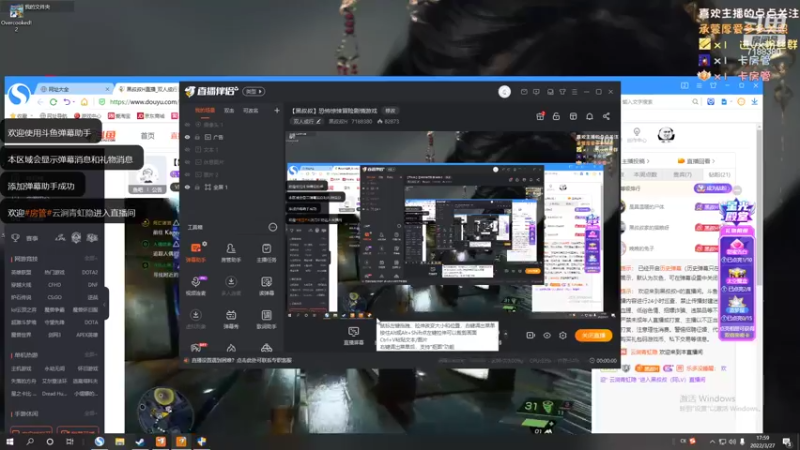Toggle visibility of the 广告 source
Image resolution: width=800 pixels, height=450 pixels.
click(187, 137)
